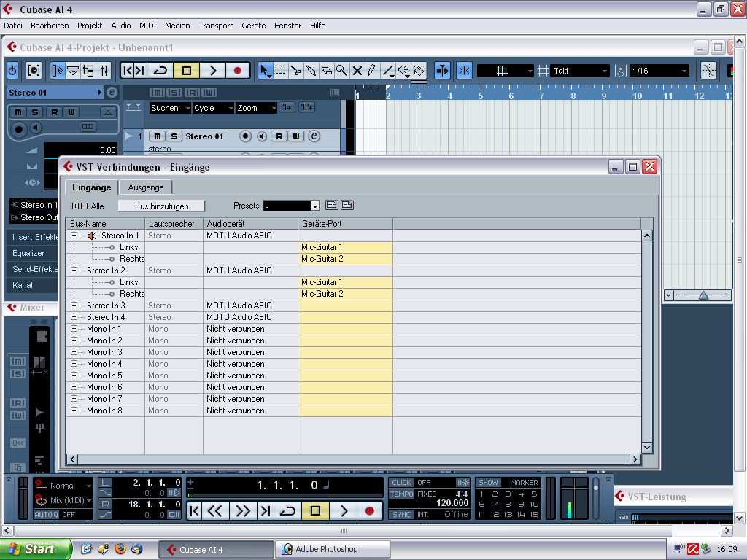Screen dimensions: 747x560
Task: Solo the Stereo 01 track in track list
Action: (174, 136)
